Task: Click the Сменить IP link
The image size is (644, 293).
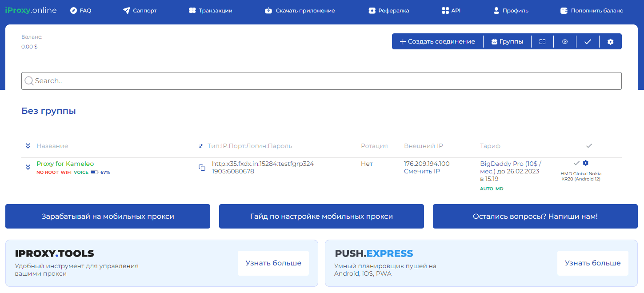Action: (x=422, y=171)
